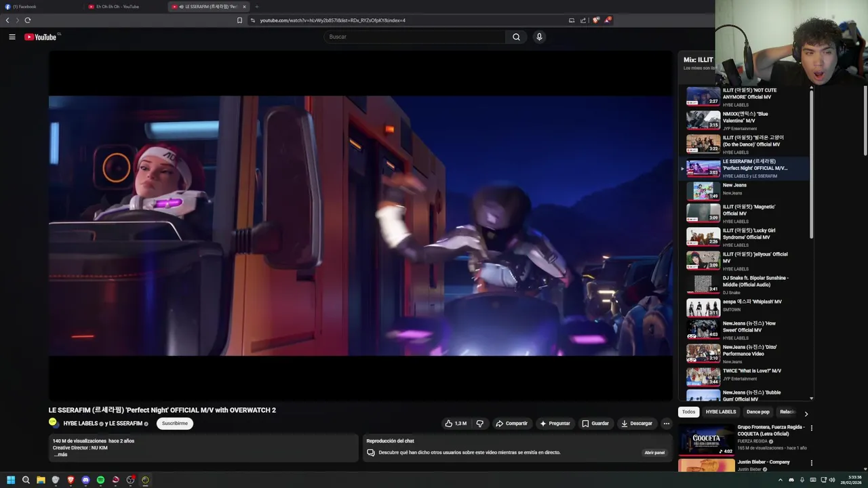Open Discord from the taskbar

(85, 480)
